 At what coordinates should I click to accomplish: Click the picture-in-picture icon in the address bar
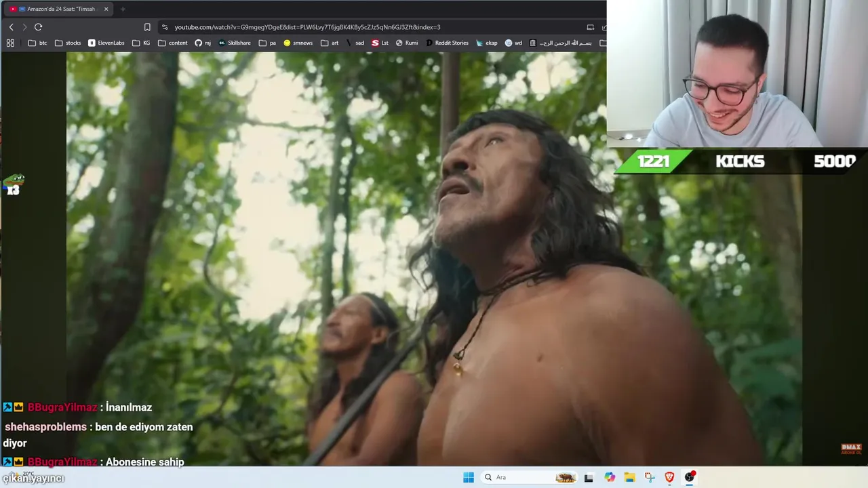[x=590, y=27]
